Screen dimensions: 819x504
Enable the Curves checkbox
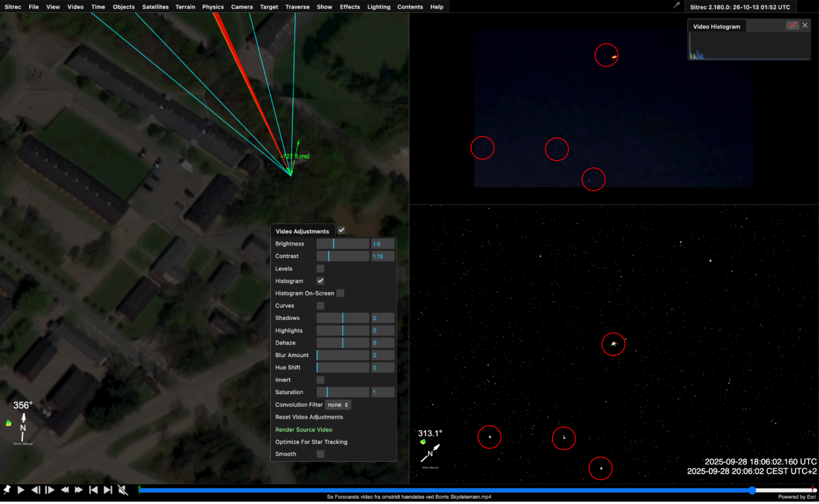(x=320, y=305)
